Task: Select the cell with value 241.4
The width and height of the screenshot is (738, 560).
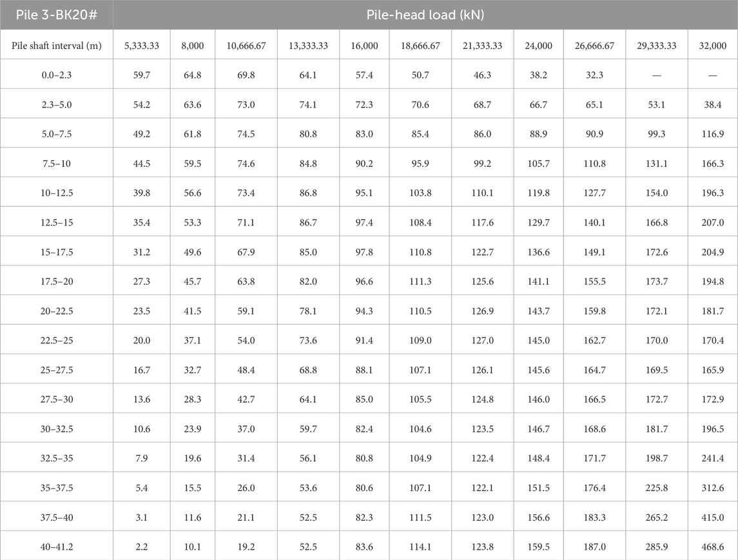Action: coord(713,458)
